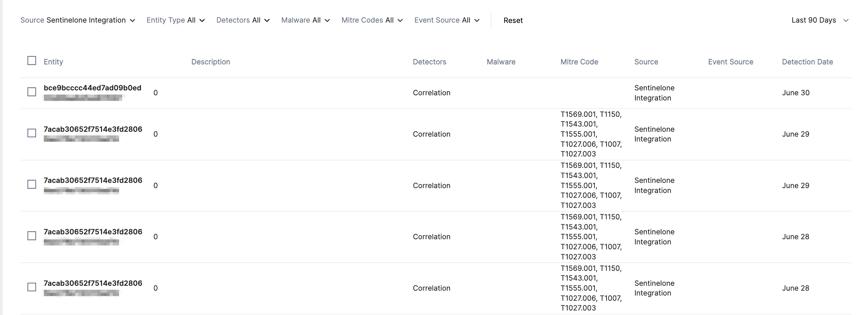The height and width of the screenshot is (315, 868).
Task: Open first 7acab30652f7514e3fd2806 entity link
Action: 93,129
